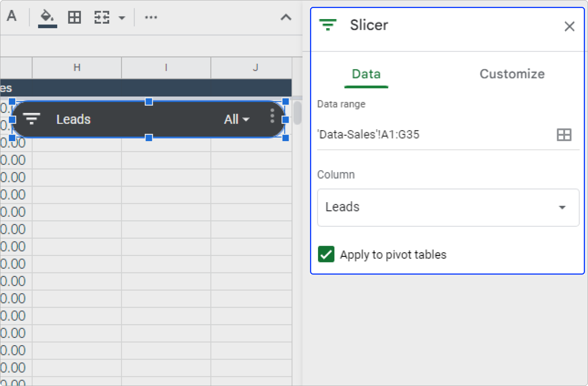588x386 pixels.
Task: Open the more toolbar options ellipsis
Action: [x=151, y=17]
